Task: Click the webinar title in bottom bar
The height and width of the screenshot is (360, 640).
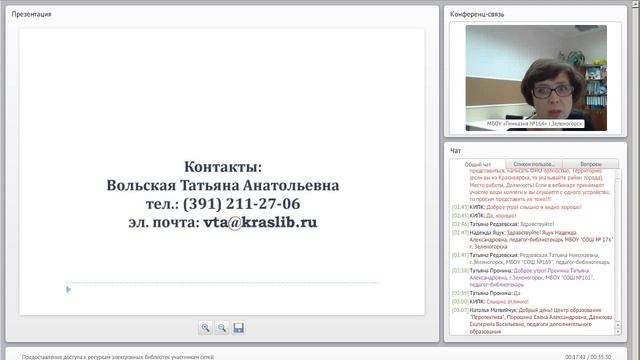Action: pyautogui.click(x=118, y=357)
